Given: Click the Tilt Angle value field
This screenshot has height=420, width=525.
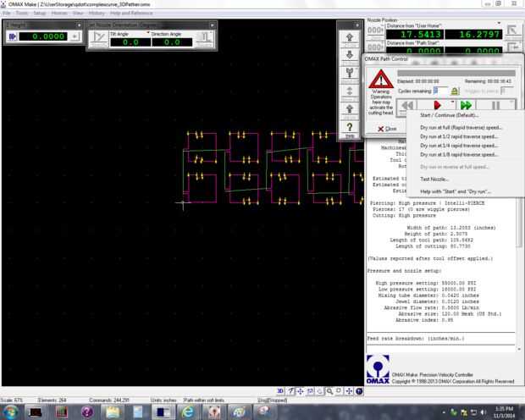Looking at the screenshot, I should point(130,42).
